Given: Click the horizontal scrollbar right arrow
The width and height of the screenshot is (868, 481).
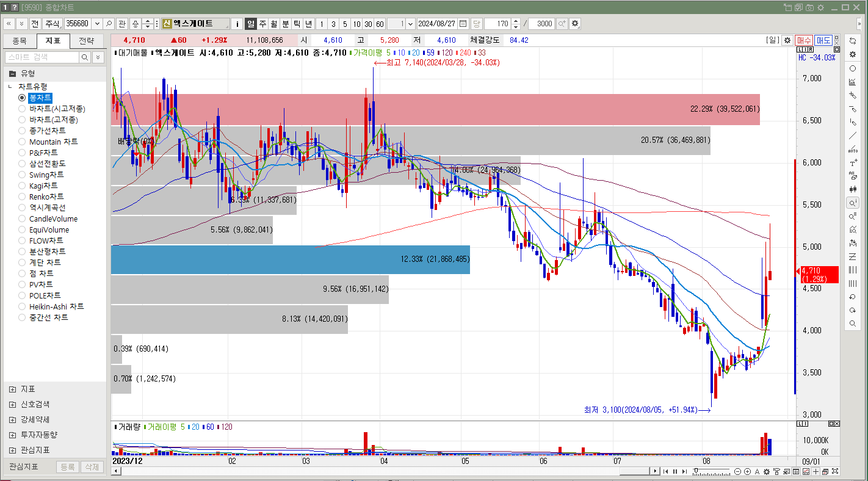Looking at the screenshot, I should pos(655,471).
